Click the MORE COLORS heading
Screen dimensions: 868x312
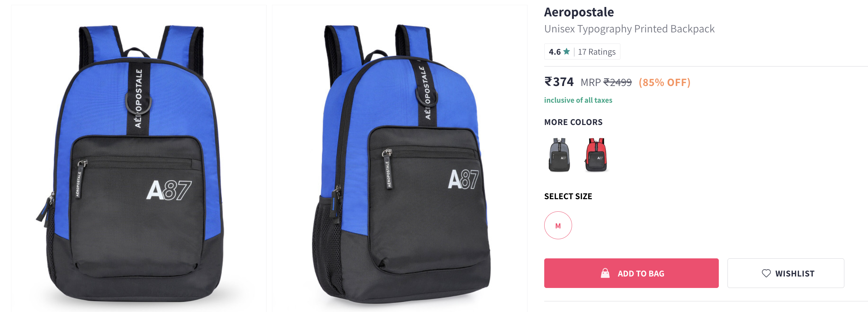point(573,122)
